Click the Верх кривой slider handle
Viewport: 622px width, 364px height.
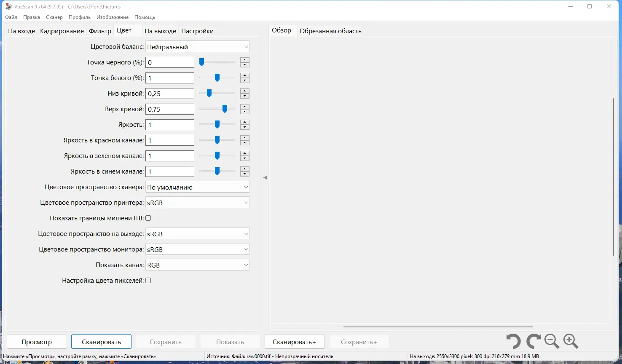pos(225,109)
